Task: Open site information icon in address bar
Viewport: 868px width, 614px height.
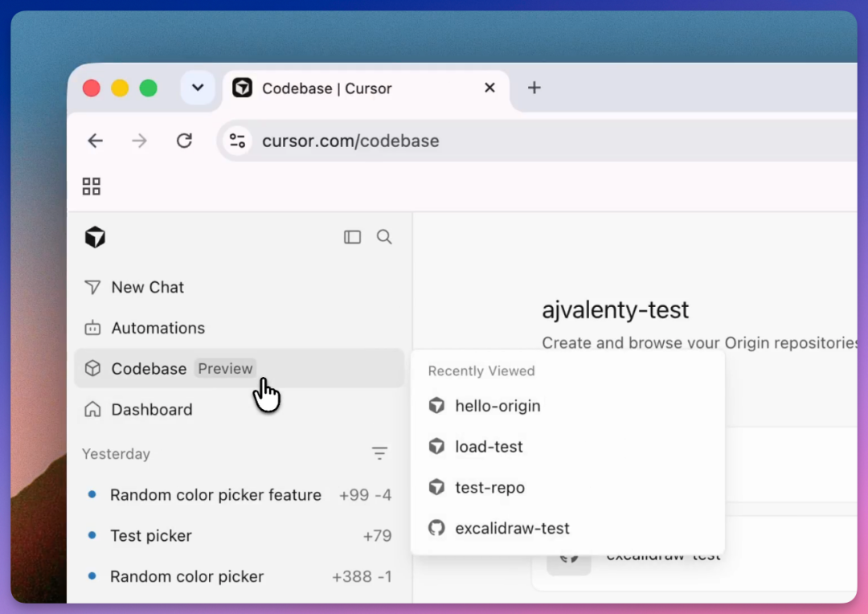Action: pos(237,141)
